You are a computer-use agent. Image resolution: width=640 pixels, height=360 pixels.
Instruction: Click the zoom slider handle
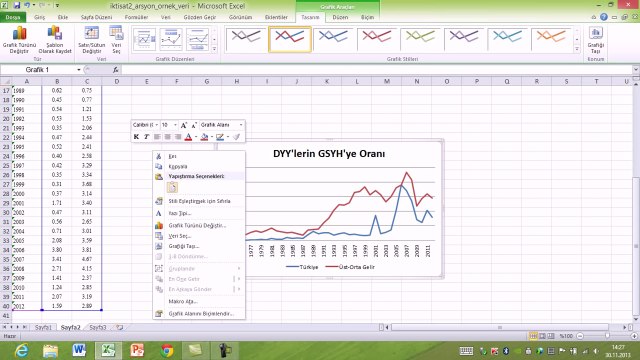607,336
